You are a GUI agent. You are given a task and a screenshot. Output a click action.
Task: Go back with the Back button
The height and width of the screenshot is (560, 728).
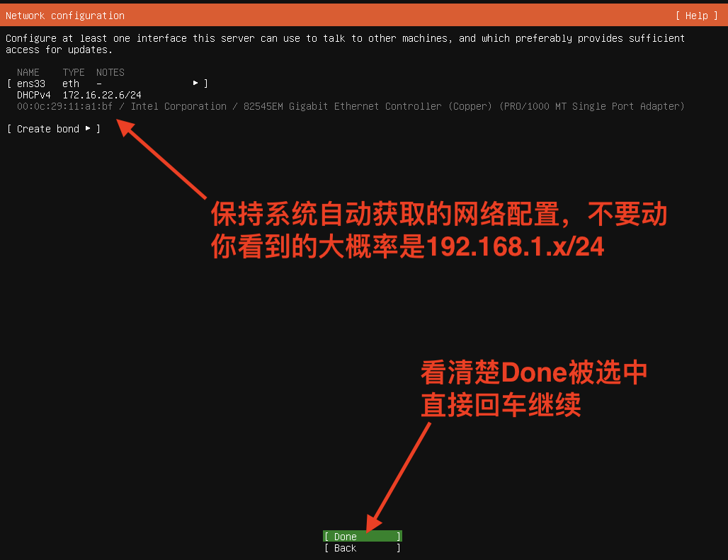pyautogui.click(x=362, y=548)
